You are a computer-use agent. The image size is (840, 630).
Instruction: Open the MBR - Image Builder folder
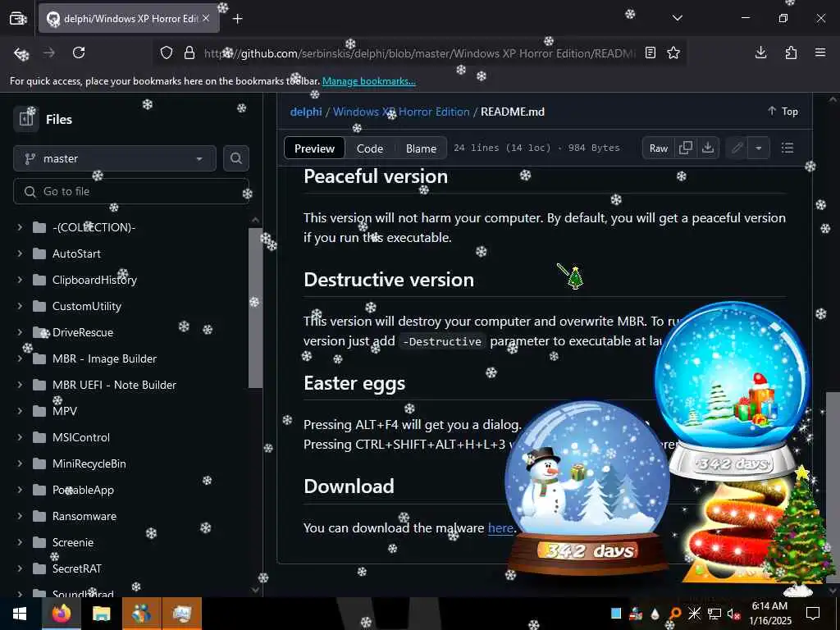pyautogui.click(x=104, y=358)
